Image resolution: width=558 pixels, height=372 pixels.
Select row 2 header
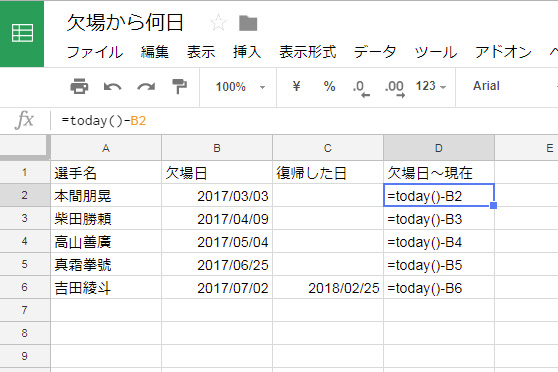point(25,195)
